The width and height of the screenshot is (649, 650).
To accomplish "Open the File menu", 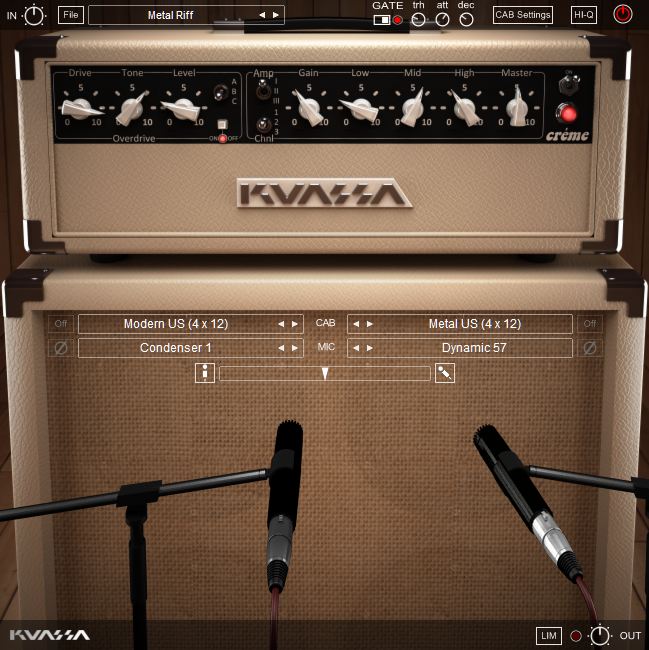I will click(x=71, y=15).
